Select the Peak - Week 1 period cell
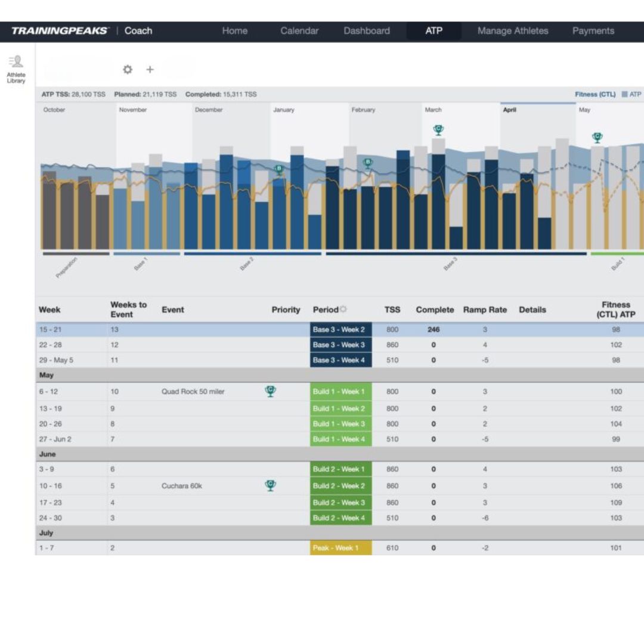Viewport: 644px width, 644px height. pos(340,548)
